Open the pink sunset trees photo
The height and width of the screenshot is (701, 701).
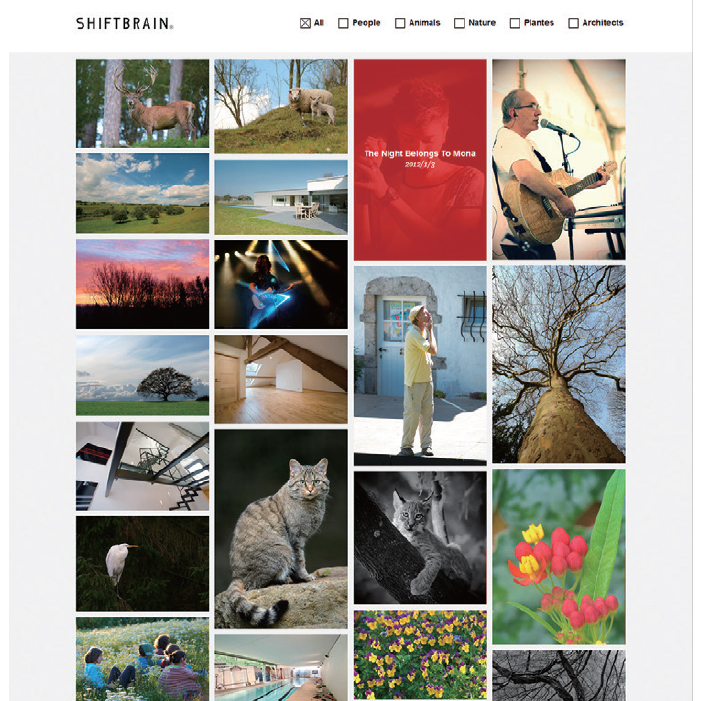[x=142, y=284]
